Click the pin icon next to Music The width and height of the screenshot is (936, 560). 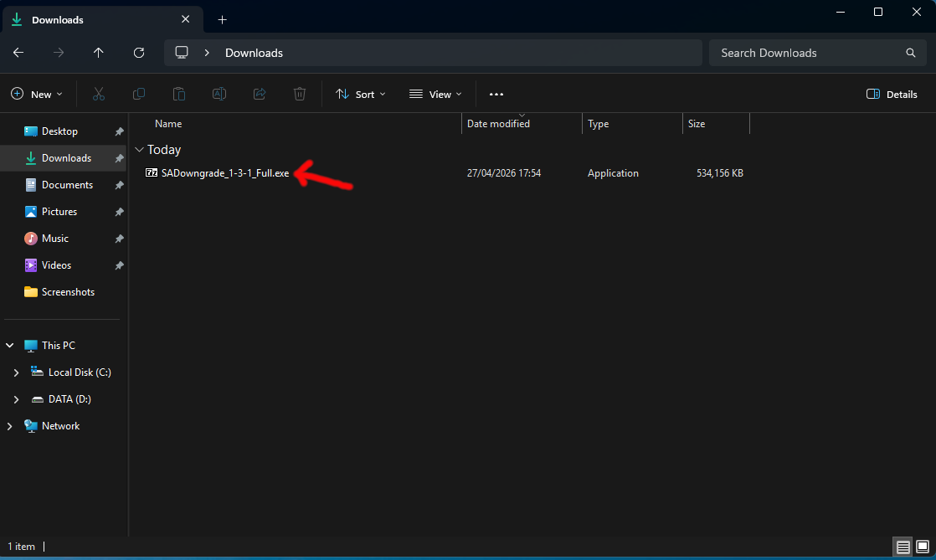119,239
